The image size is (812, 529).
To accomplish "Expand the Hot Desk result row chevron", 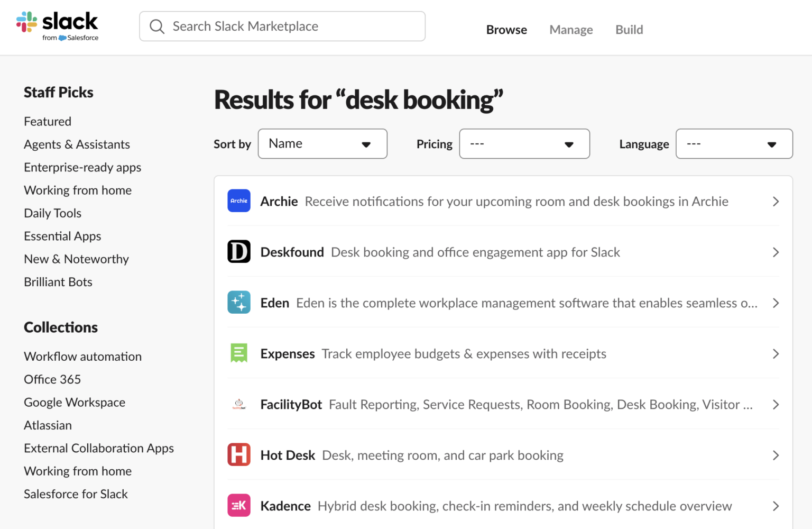I will (x=776, y=454).
